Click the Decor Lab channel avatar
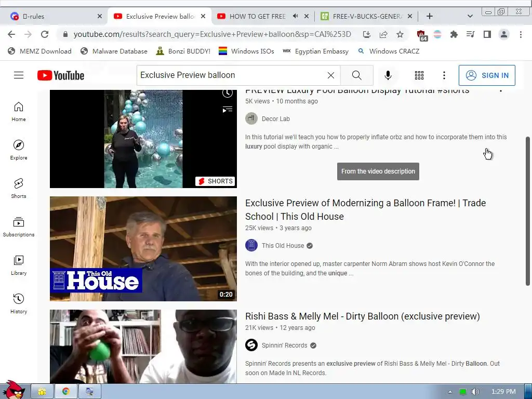This screenshot has height=399, width=532. (251, 119)
